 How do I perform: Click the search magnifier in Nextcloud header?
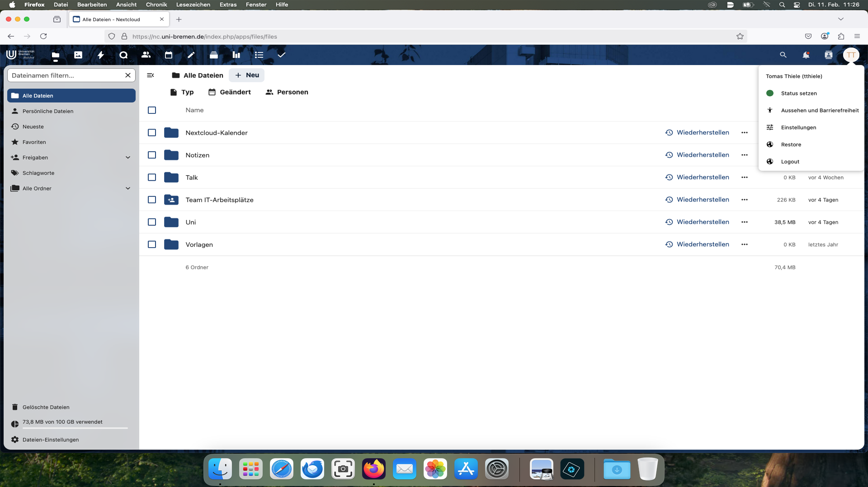[783, 55]
